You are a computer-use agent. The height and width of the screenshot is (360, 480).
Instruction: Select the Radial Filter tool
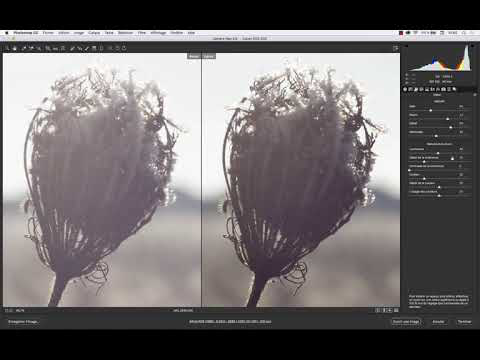click(101, 48)
